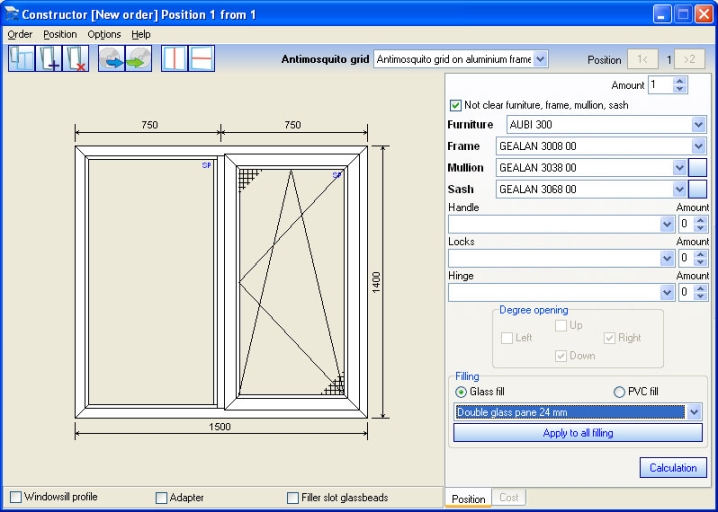This screenshot has width=718, height=512.
Task: Enable the Windowsill profile checkbox
Action: [16, 497]
